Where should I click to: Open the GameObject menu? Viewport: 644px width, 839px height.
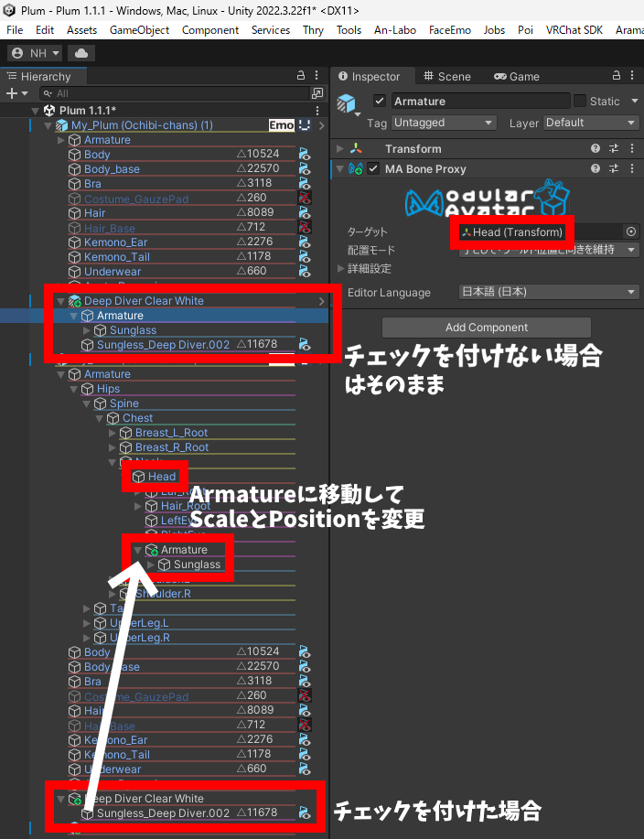[x=140, y=30]
